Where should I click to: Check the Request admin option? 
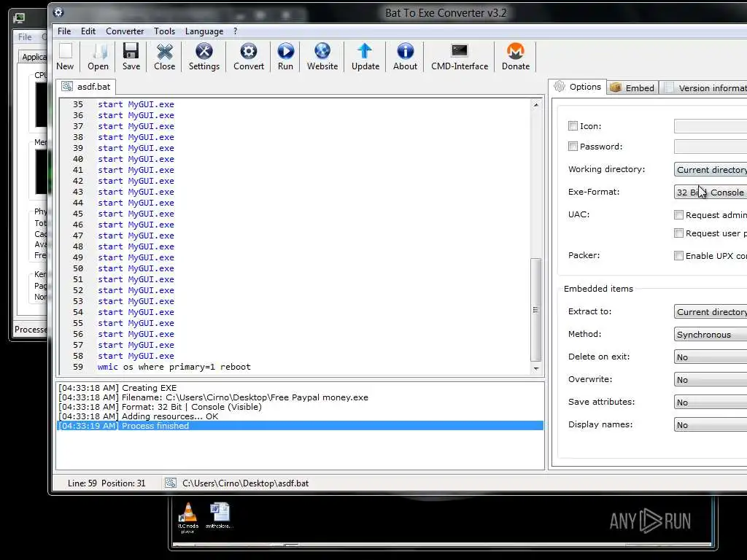tap(678, 215)
